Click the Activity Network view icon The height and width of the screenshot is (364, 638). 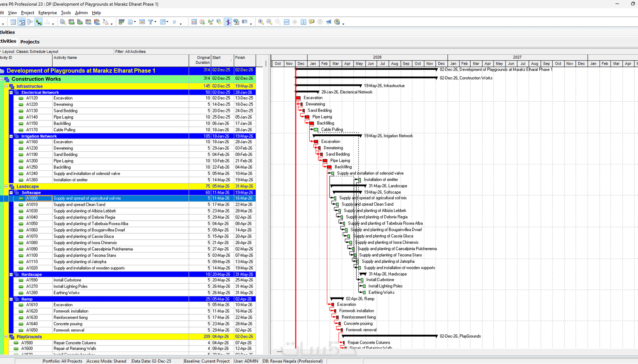30,22
